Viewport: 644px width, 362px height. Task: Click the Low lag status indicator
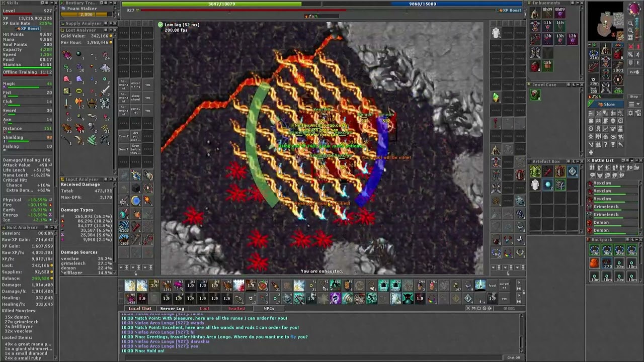(179, 25)
